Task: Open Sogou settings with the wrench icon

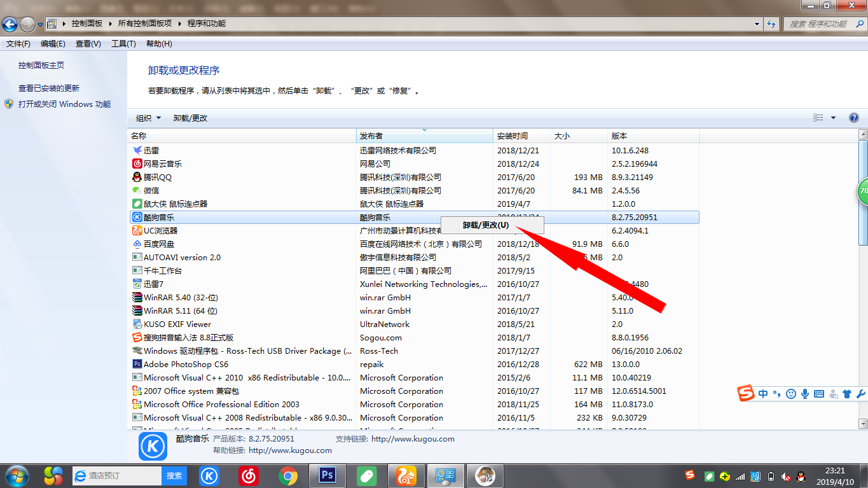Action: point(861,393)
